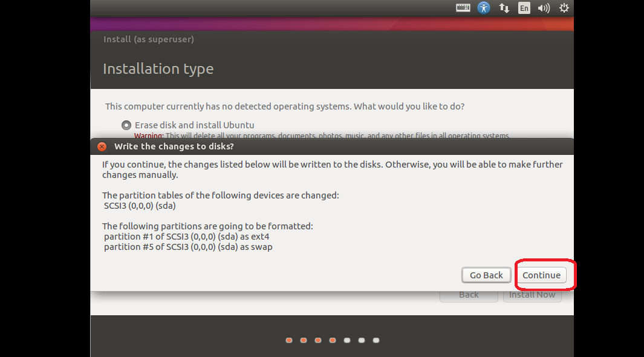Open the system power gear menu

click(564, 8)
